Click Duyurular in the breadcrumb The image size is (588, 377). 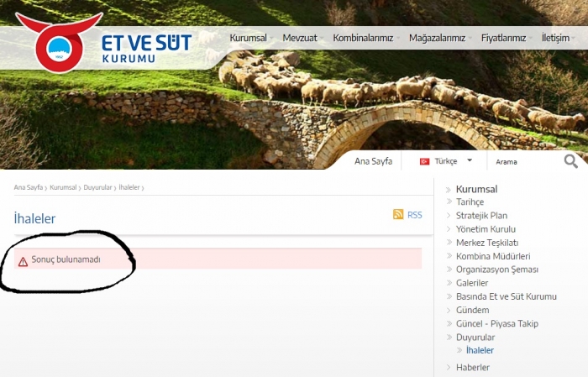(97, 187)
